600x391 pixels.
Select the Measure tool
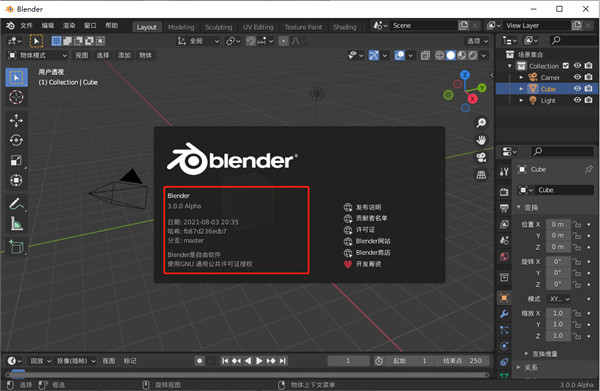click(16, 224)
